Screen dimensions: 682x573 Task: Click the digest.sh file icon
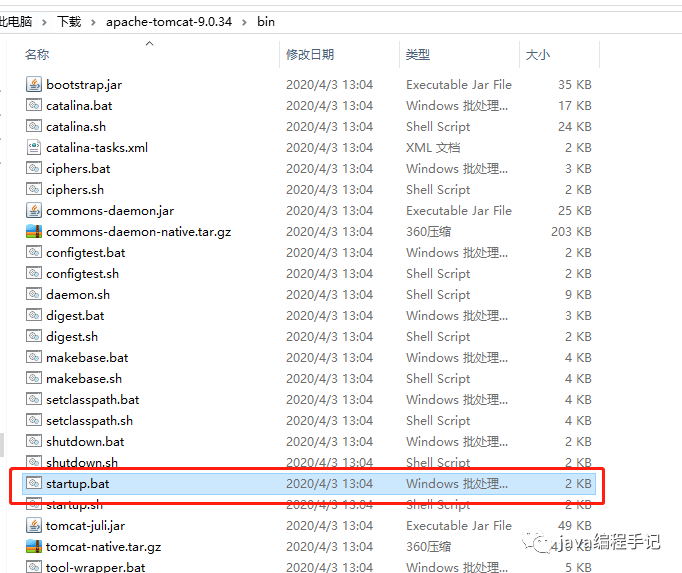[x=34, y=336]
